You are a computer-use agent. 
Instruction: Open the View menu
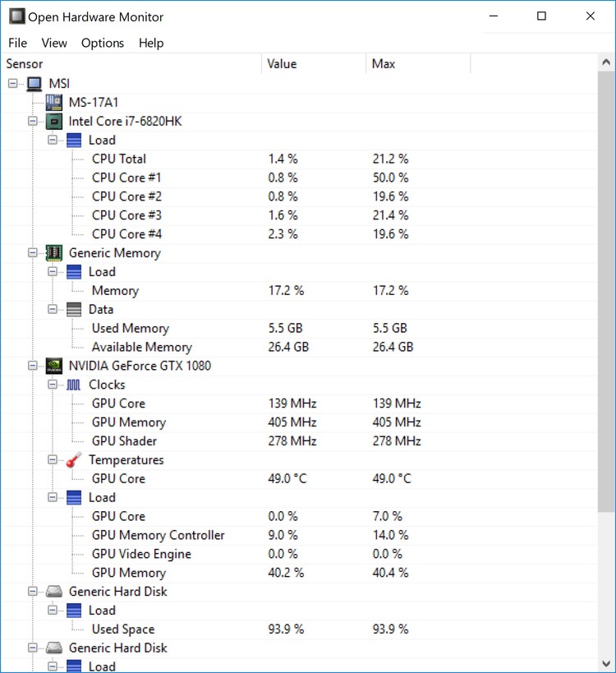pos(54,43)
